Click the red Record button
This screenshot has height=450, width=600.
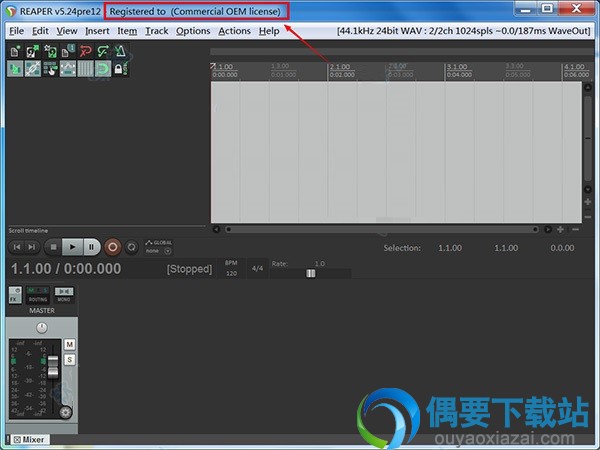(x=112, y=247)
